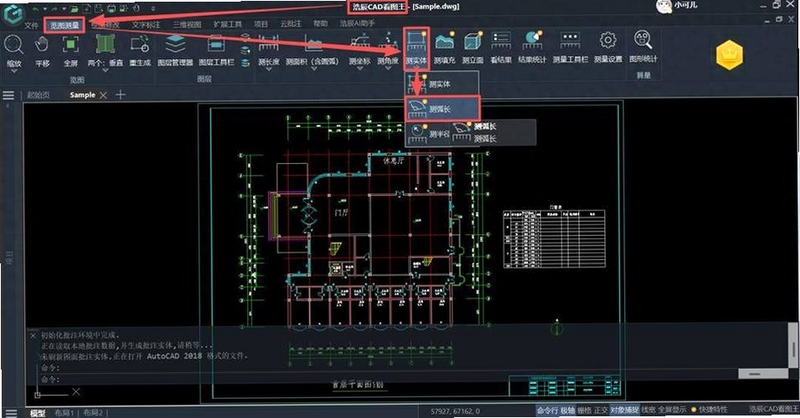800x418 pixels.
Task: Expand the 测坐标 dropdown arrow
Action: point(359,69)
